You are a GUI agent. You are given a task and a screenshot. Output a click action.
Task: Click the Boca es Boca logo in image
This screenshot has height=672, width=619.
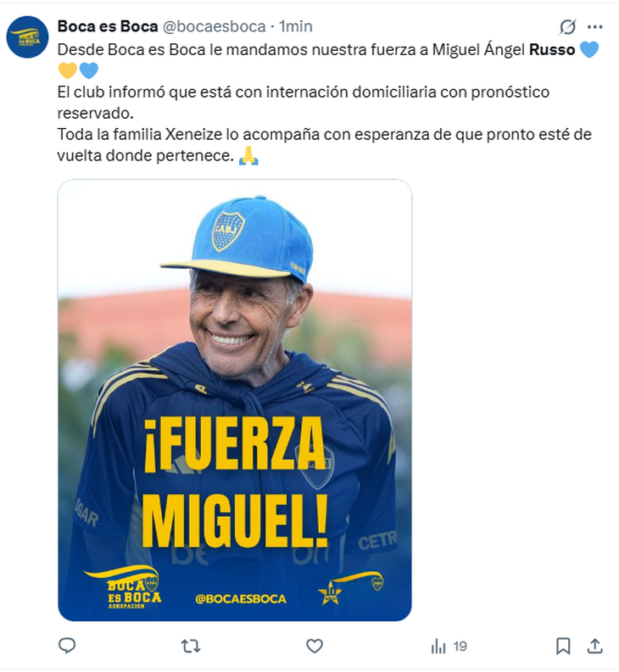point(123,587)
